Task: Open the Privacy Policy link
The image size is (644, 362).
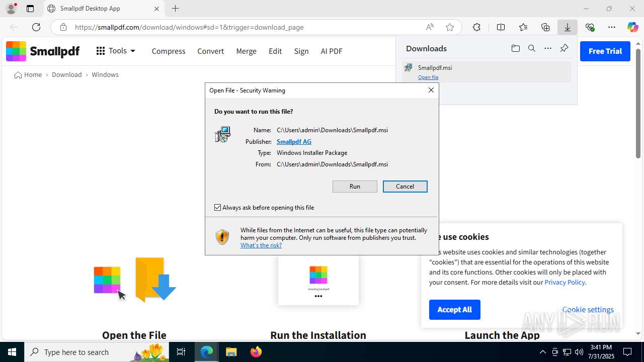Action: pos(565,282)
